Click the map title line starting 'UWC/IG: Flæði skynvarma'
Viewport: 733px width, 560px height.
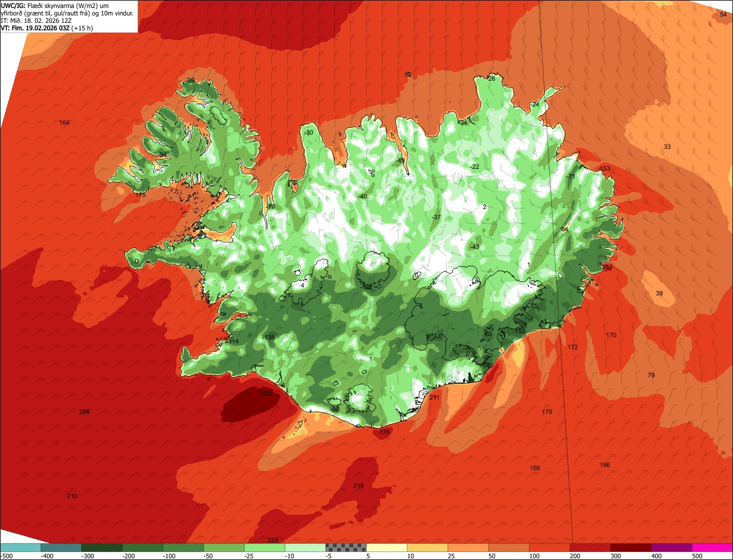click(x=56, y=5)
